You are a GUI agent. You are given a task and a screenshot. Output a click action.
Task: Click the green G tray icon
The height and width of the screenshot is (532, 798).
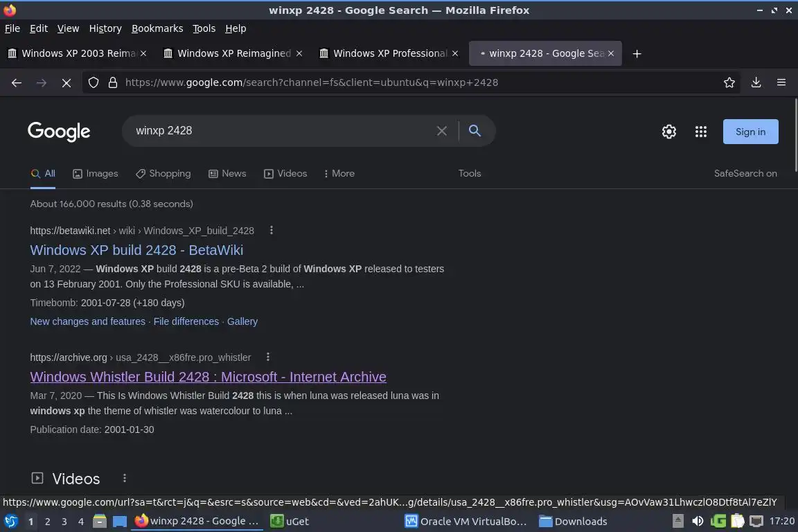pos(718,522)
